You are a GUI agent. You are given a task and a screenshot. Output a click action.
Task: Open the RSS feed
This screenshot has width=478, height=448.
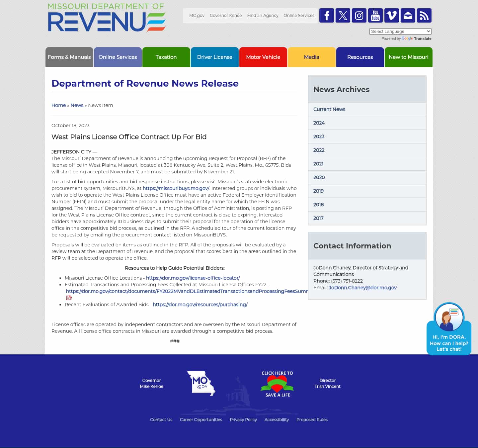click(424, 15)
